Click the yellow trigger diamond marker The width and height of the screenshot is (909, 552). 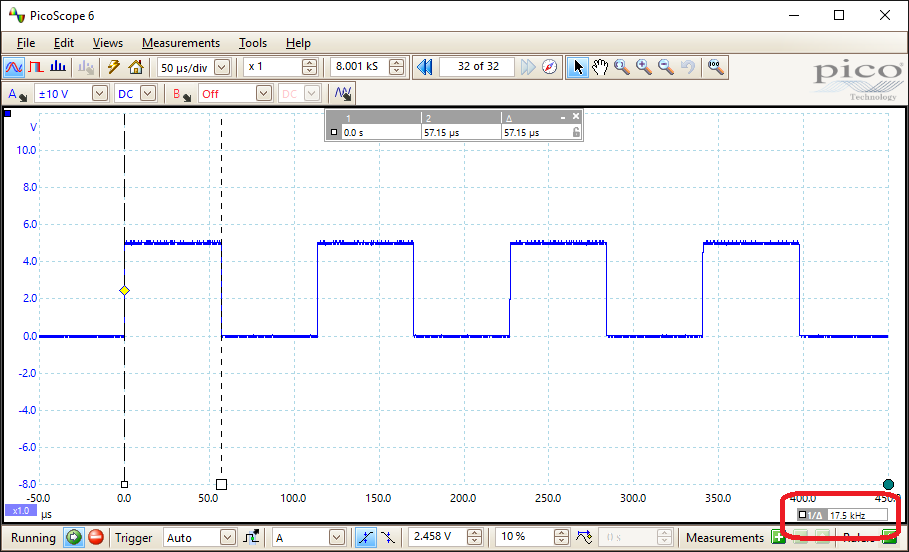(x=124, y=290)
